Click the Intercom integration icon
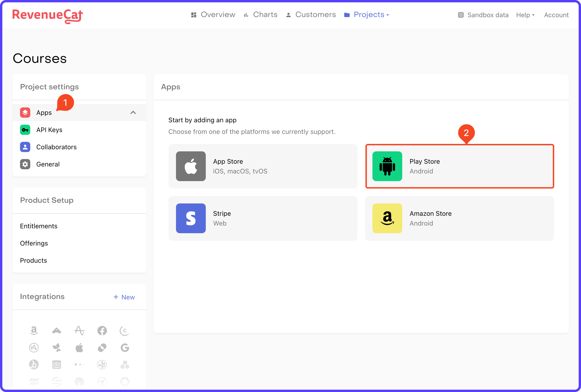The height and width of the screenshot is (392, 581). tap(57, 364)
